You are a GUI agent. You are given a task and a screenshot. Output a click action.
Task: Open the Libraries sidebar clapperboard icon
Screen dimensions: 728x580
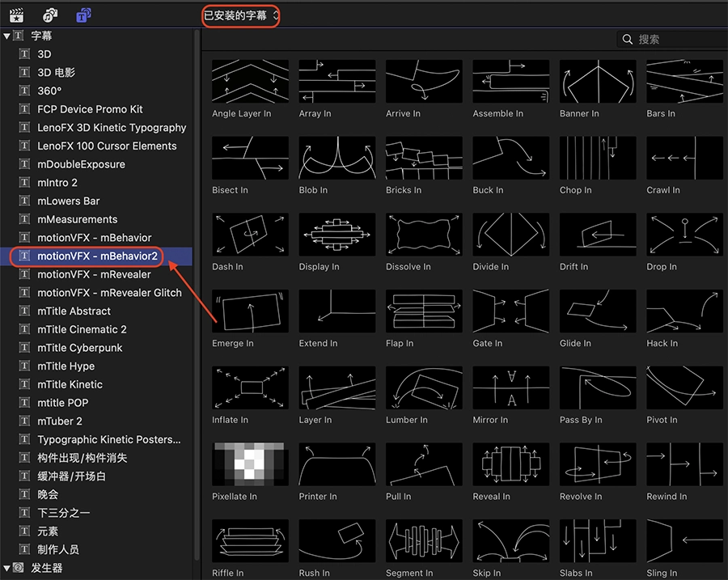tap(16, 15)
